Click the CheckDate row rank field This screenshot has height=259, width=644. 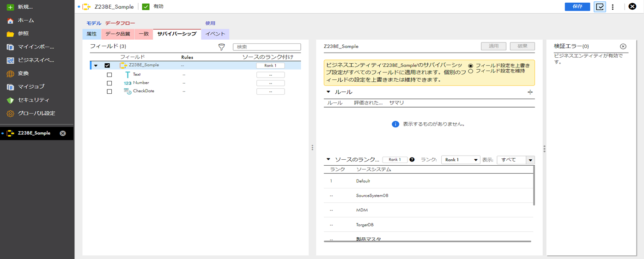tap(270, 91)
